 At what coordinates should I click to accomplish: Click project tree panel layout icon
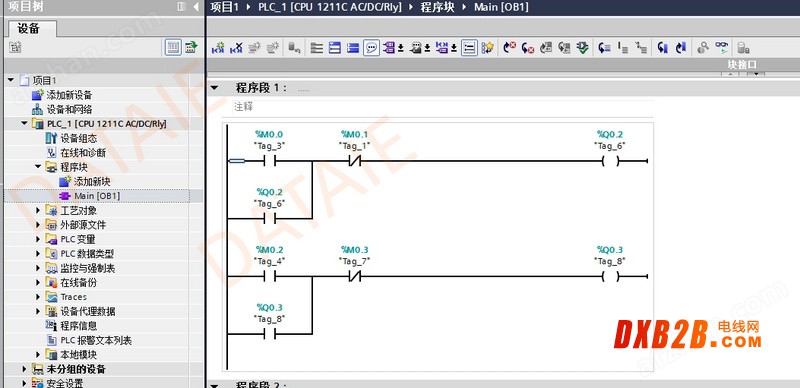[x=181, y=7]
